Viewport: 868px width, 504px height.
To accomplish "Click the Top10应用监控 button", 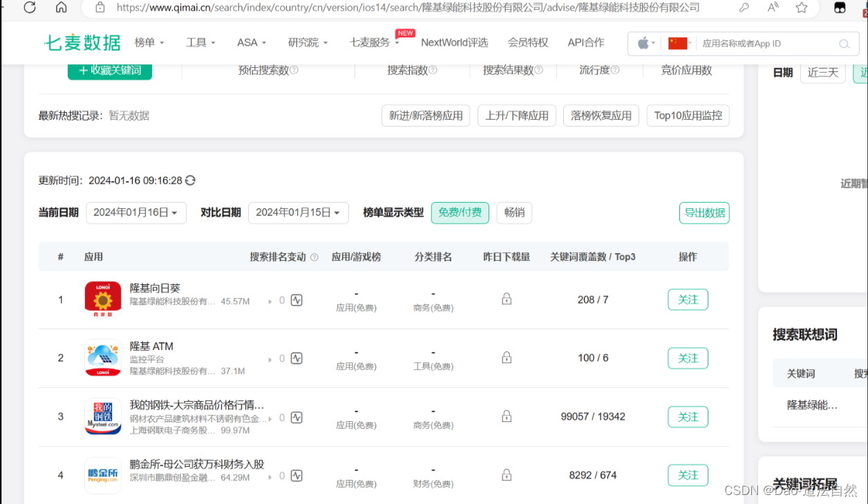I will 688,116.
